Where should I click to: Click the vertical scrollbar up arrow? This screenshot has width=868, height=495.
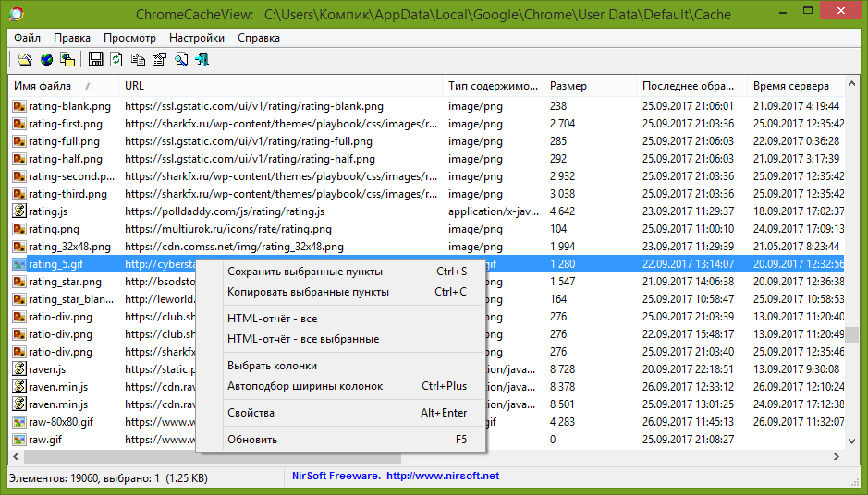coord(852,84)
